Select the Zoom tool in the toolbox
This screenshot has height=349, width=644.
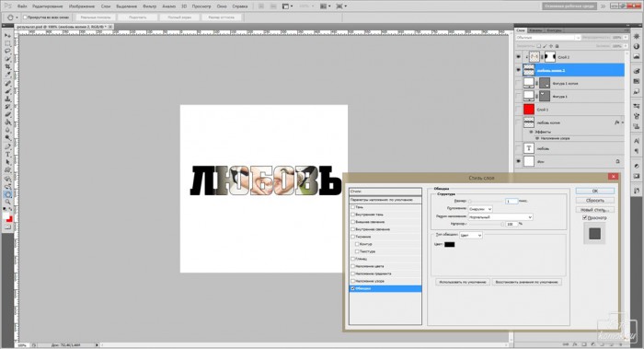[7, 202]
